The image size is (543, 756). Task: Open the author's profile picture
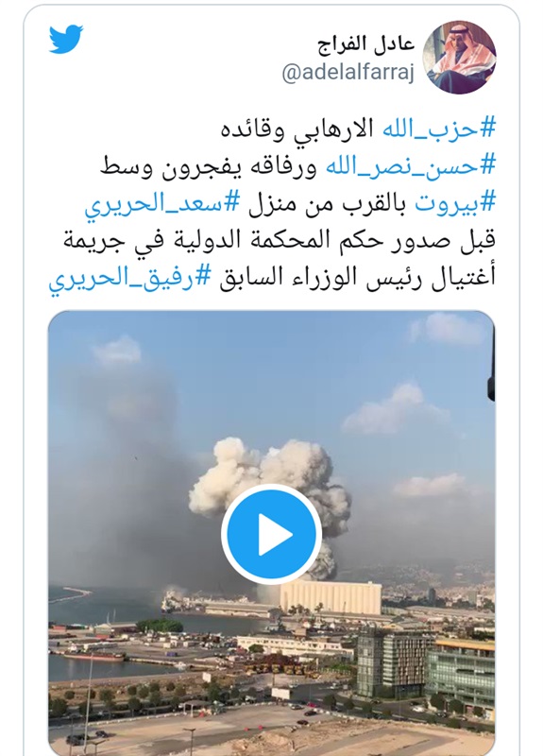[459, 57]
